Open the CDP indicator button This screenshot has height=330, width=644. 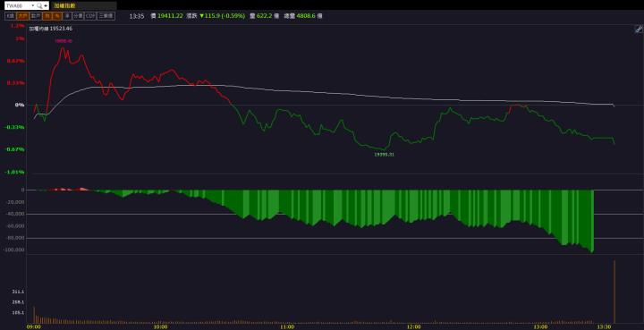point(90,16)
